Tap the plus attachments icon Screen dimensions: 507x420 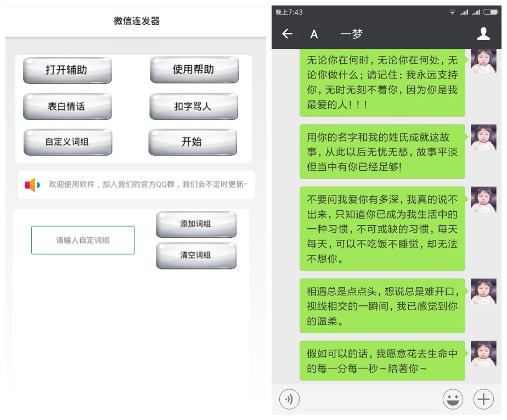[483, 399]
